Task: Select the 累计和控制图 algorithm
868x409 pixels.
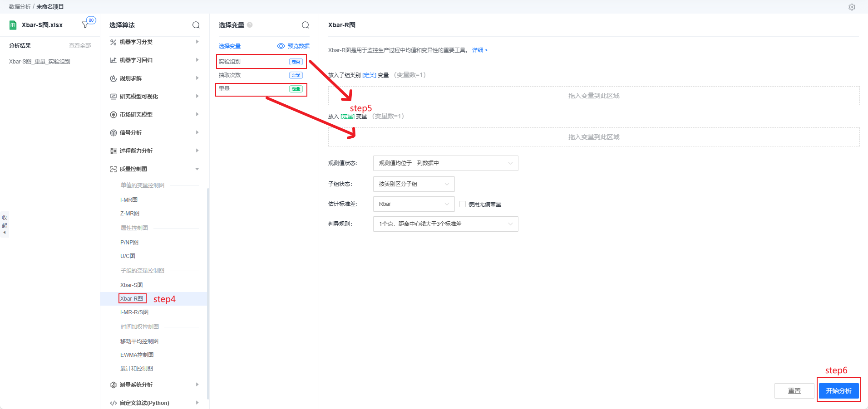Action: [137, 369]
